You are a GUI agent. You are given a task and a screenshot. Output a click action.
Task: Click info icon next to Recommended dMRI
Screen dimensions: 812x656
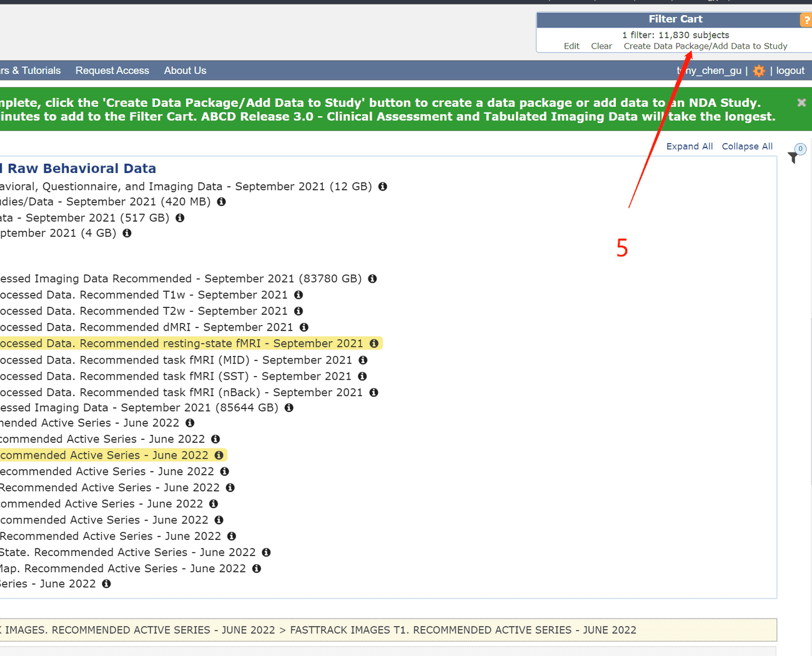[304, 327]
